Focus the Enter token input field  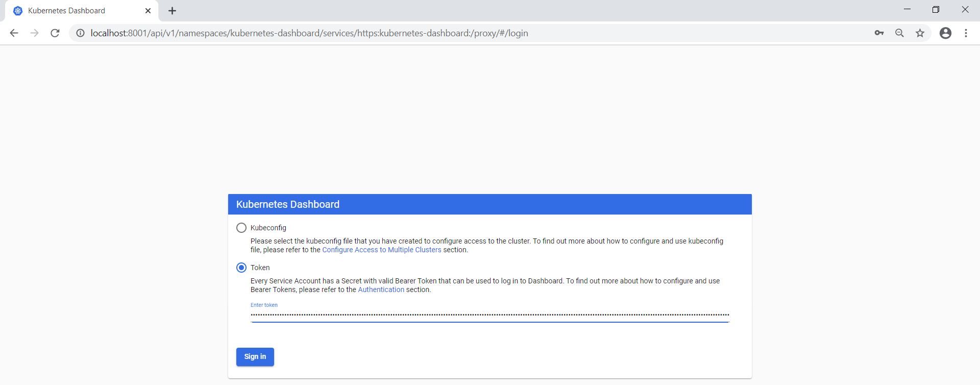[x=489, y=315]
